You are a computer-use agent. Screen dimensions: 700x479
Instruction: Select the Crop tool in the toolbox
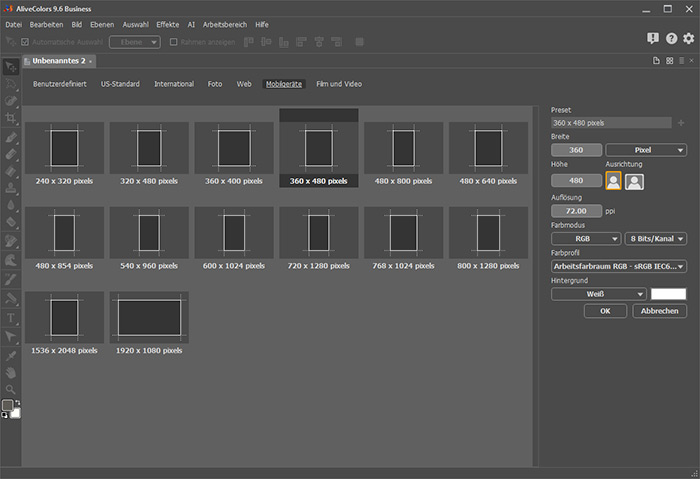[11, 118]
